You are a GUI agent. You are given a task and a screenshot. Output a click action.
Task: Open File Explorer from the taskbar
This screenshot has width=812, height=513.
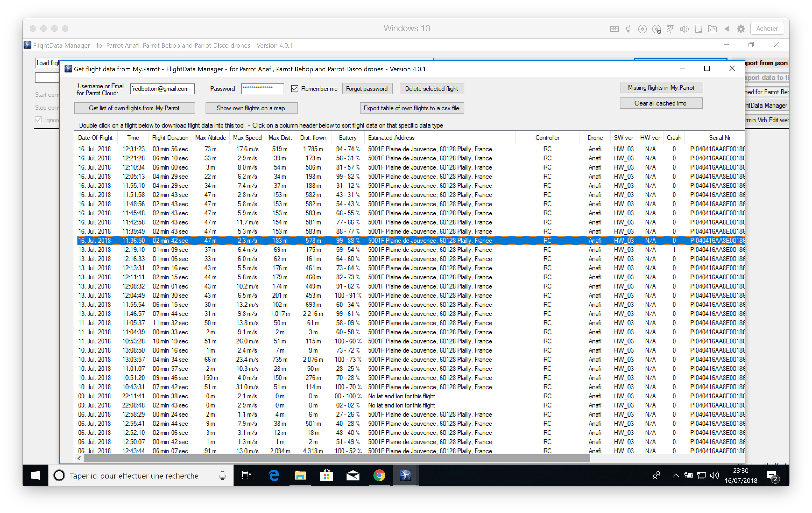coord(300,475)
